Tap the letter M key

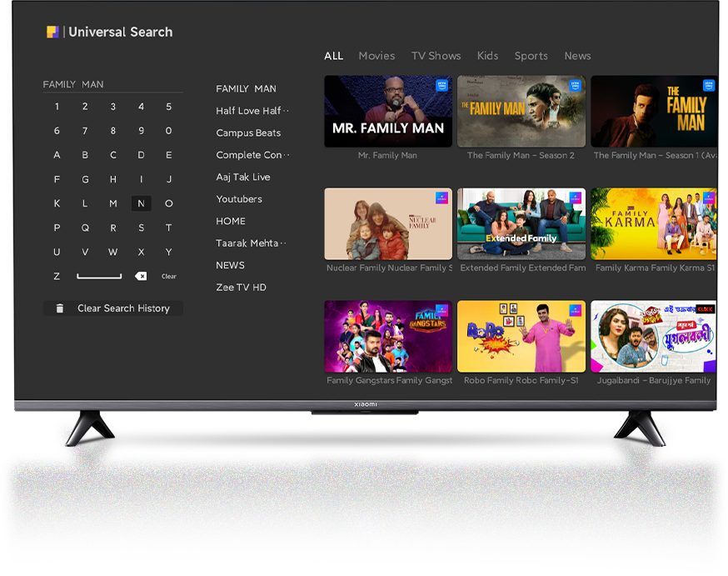pos(112,203)
